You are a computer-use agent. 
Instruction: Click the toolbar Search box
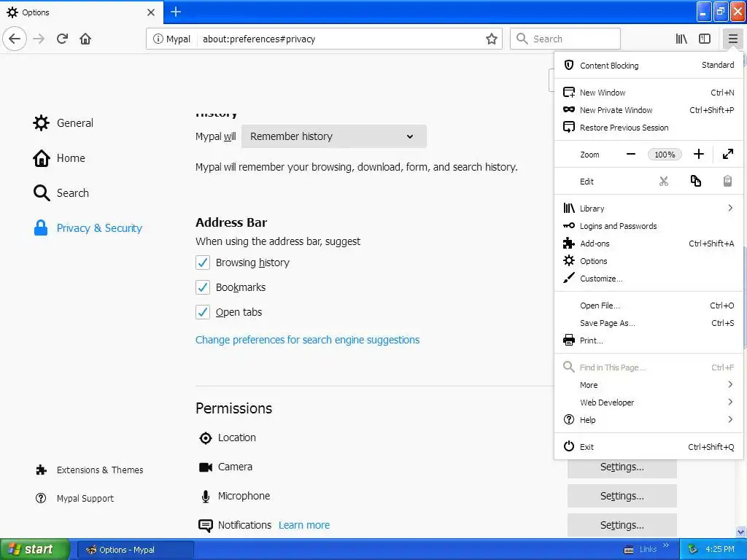click(x=565, y=39)
